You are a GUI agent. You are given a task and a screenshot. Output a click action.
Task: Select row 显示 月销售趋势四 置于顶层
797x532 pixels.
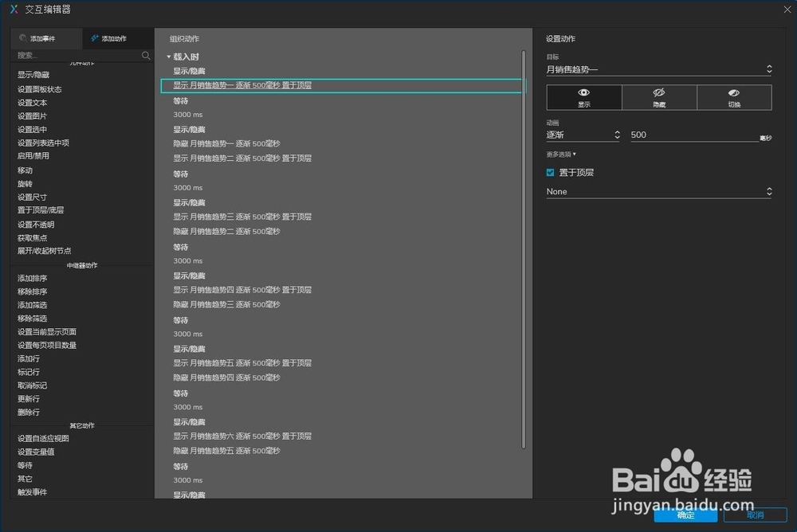point(242,290)
